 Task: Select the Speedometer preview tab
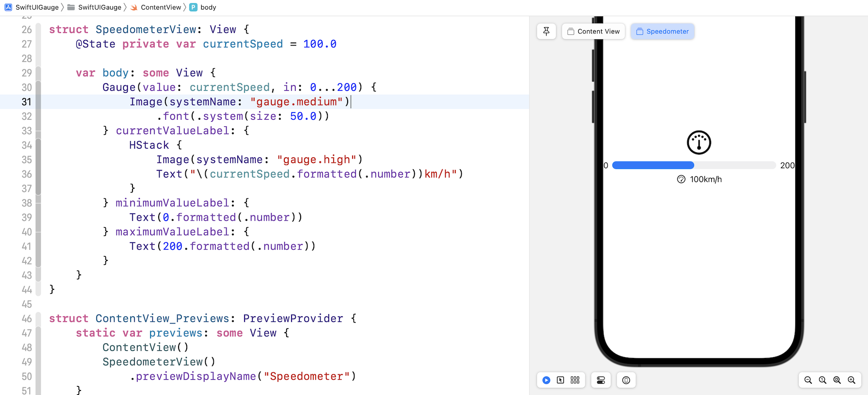point(662,31)
